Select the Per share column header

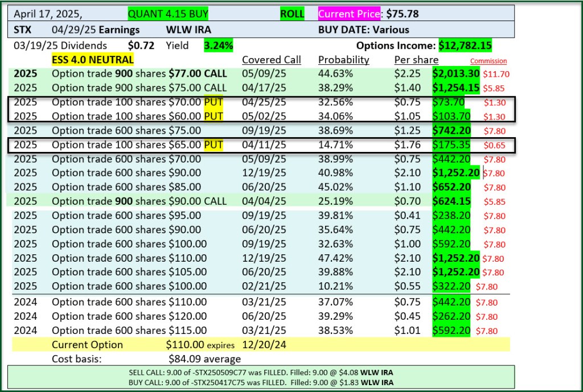(x=416, y=60)
